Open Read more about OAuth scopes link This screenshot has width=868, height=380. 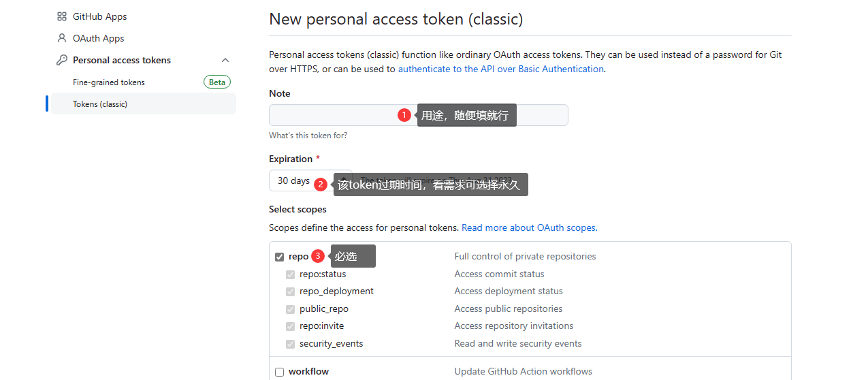click(529, 227)
